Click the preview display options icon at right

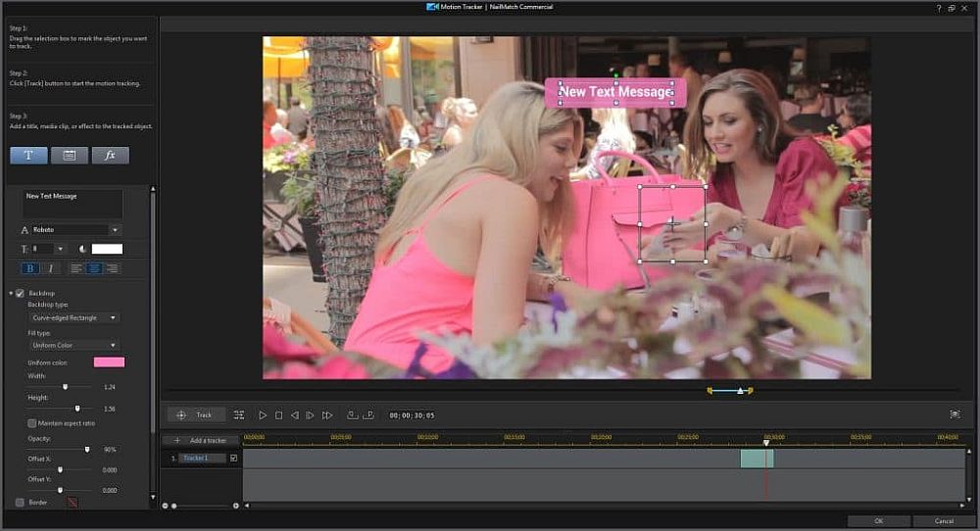coord(955,414)
